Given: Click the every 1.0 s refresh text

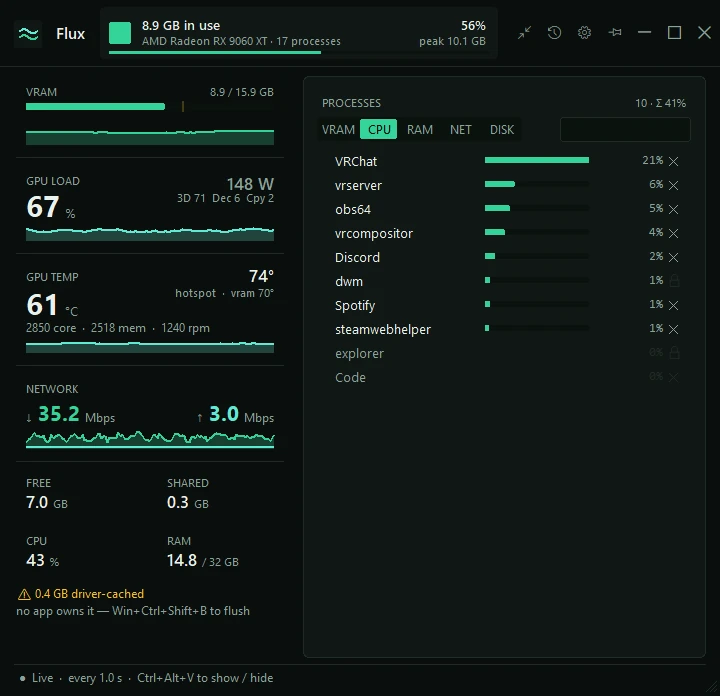Looking at the screenshot, I should click(x=95, y=678).
